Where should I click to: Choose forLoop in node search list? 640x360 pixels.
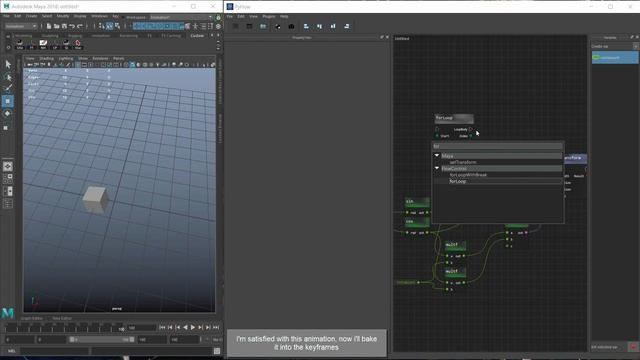pyautogui.click(x=458, y=181)
